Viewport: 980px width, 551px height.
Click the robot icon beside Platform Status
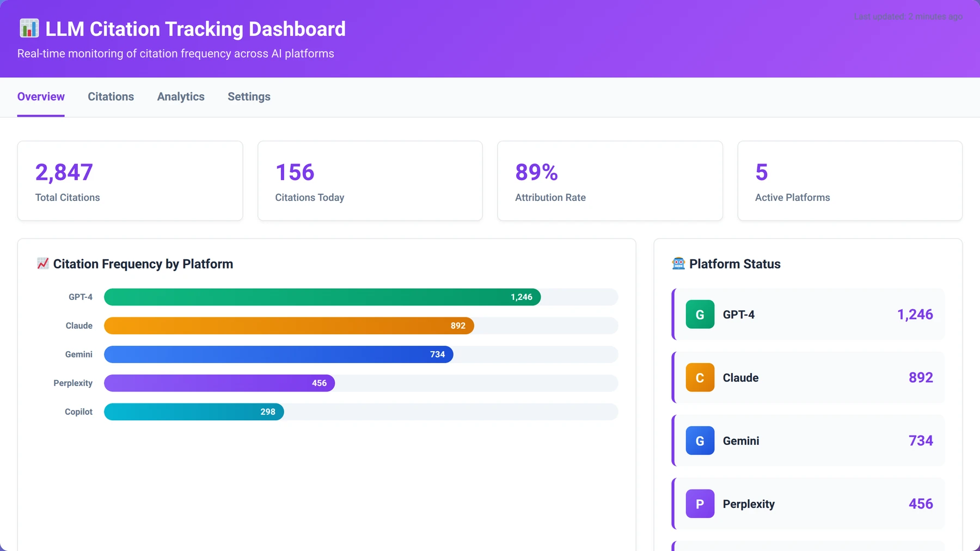click(678, 264)
